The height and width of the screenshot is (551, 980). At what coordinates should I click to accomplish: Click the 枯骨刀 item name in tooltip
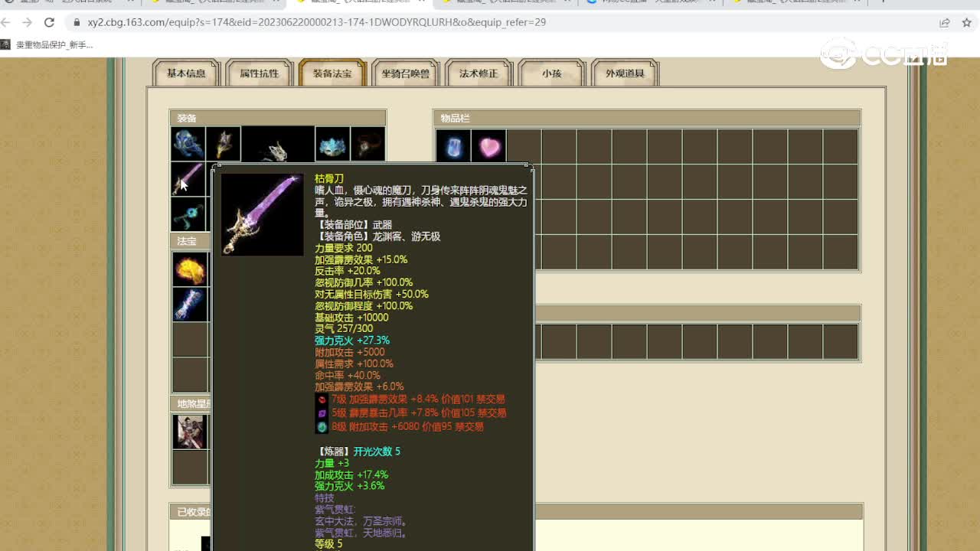click(x=329, y=179)
